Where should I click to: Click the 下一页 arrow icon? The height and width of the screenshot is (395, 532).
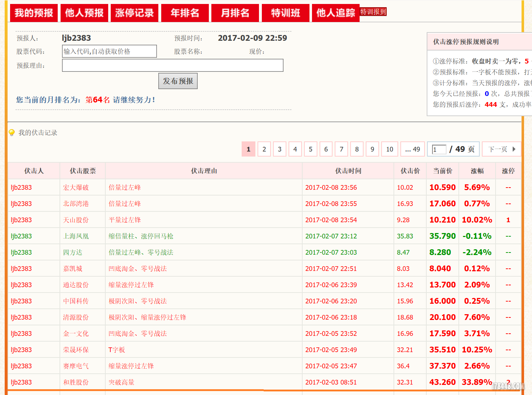tap(514, 149)
